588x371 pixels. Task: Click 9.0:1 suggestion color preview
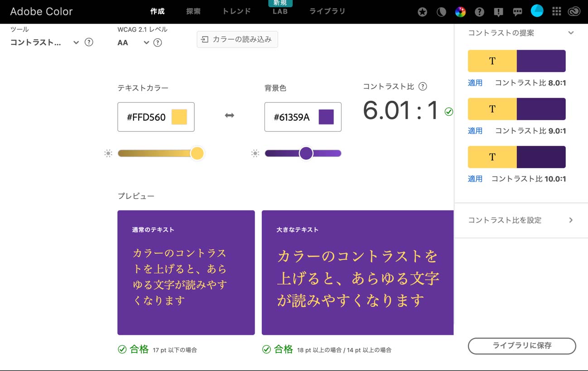pyautogui.click(x=517, y=109)
